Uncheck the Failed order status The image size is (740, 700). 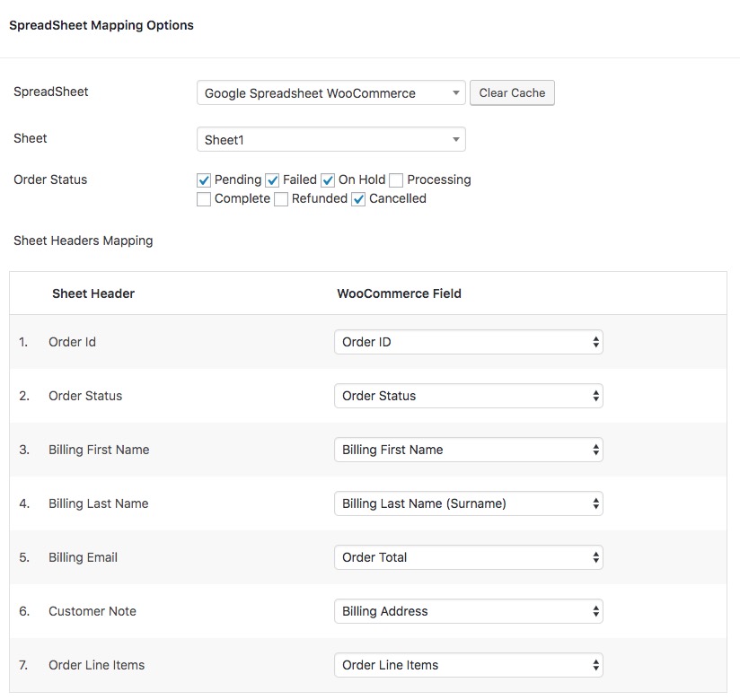(272, 179)
